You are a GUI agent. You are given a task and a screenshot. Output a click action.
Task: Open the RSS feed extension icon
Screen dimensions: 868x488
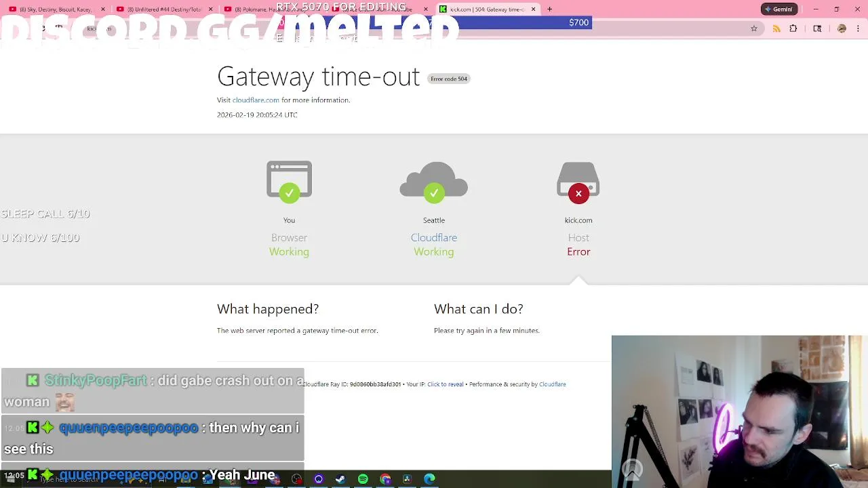[776, 28]
